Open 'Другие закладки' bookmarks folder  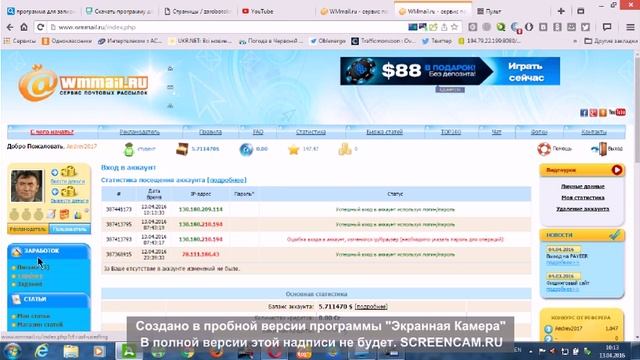pyautogui.click(x=611, y=41)
